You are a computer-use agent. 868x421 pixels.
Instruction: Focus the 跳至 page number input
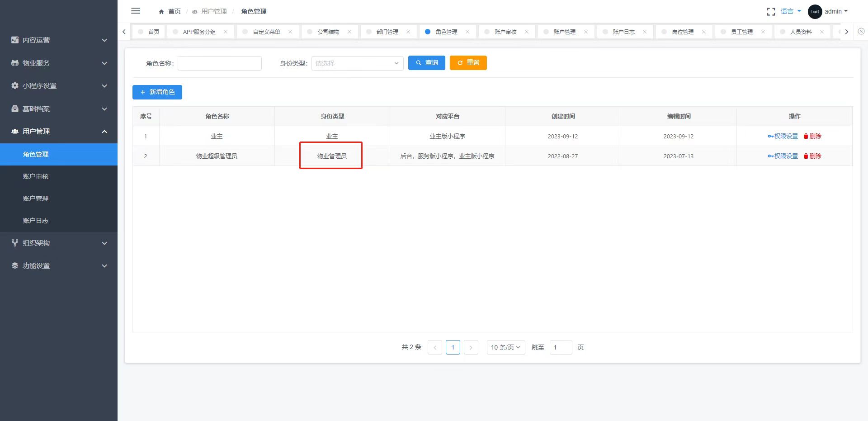coord(561,347)
